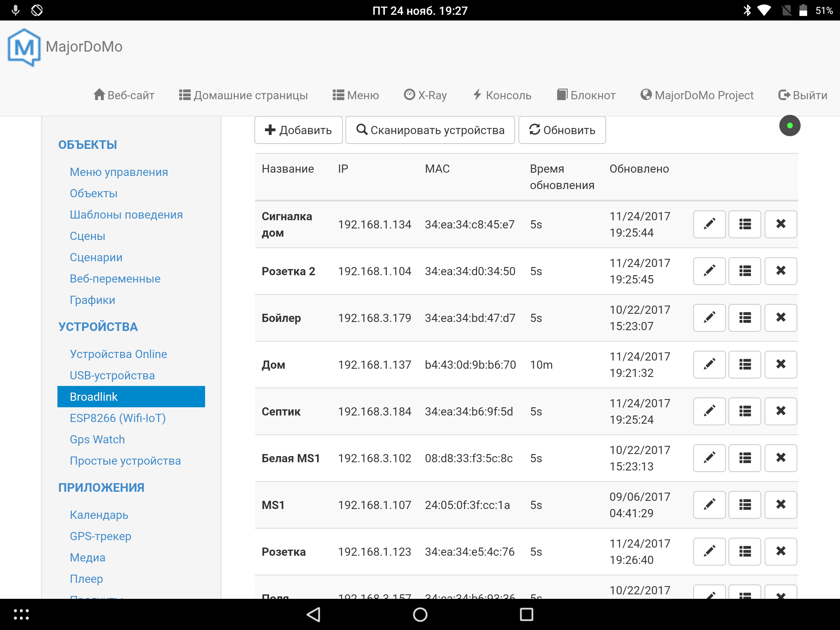Screen dimensions: 840x630
Task: Click MajorDoMo logo icon
Action: (24, 47)
